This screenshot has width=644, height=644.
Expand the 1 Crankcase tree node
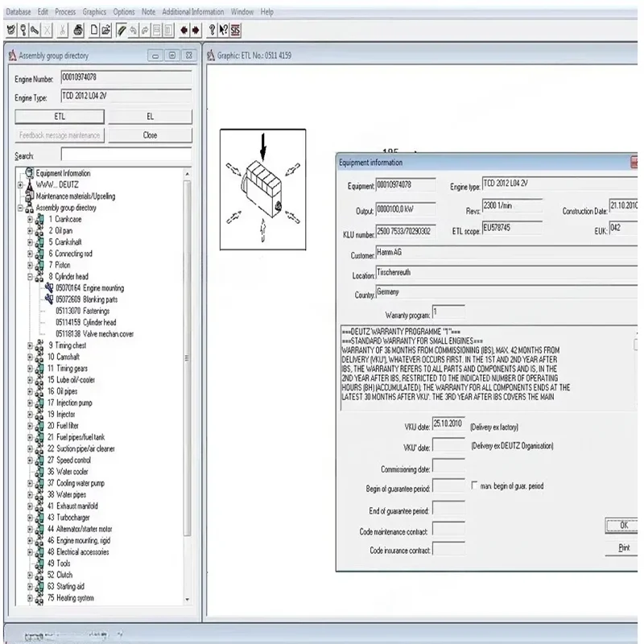(30, 219)
